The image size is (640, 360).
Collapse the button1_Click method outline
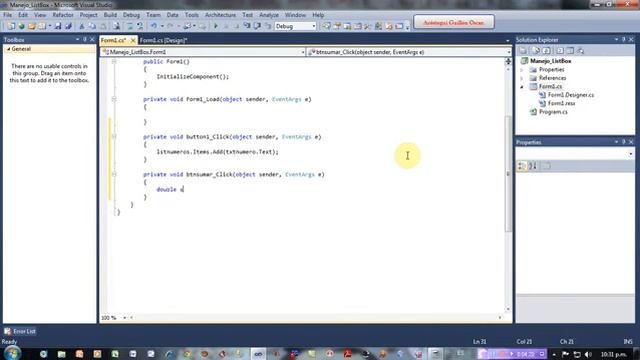114,137
